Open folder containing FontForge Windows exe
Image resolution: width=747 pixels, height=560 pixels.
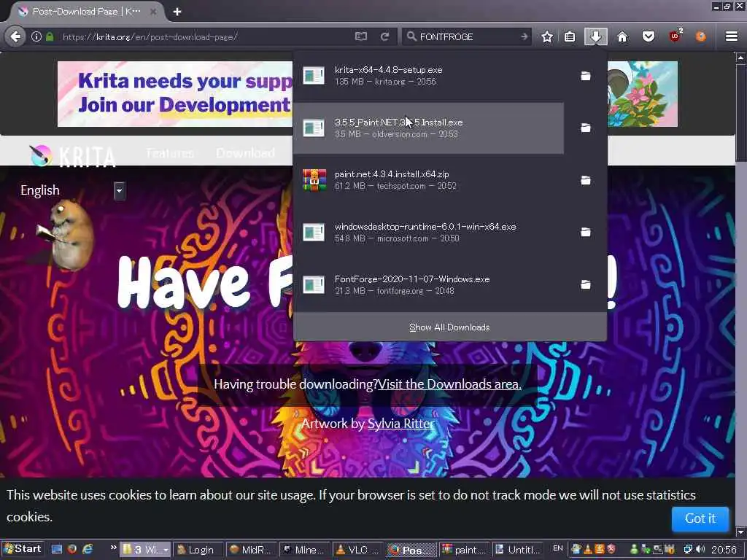(586, 284)
